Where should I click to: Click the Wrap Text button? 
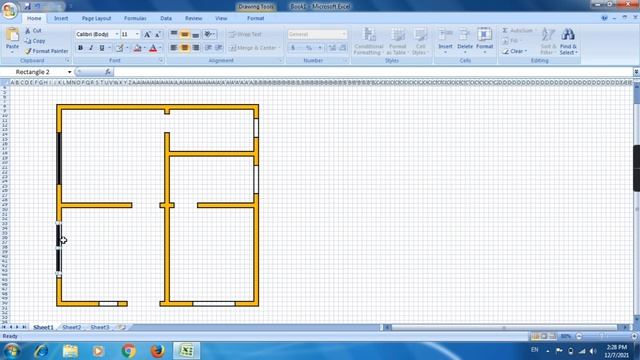click(x=245, y=34)
